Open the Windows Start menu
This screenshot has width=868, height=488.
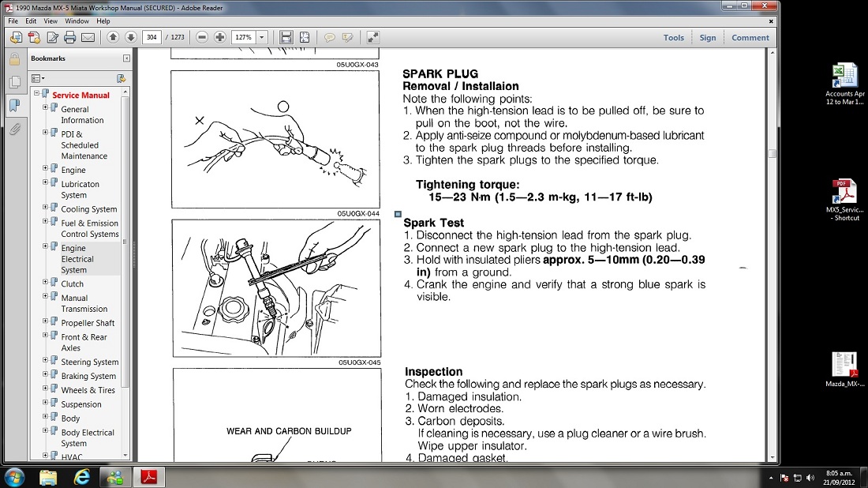(x=14, y=478)
